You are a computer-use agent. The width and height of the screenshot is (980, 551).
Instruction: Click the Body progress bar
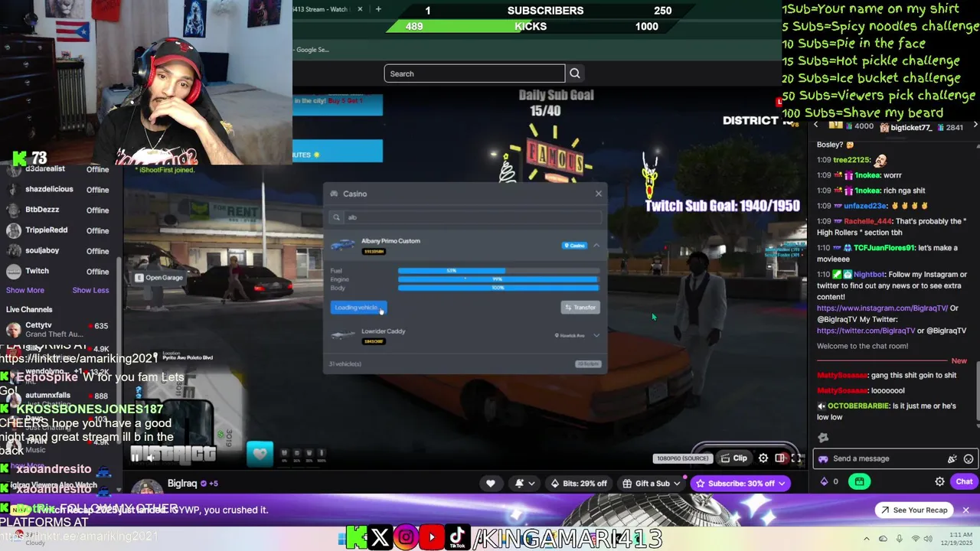click(x=498, y=288)
